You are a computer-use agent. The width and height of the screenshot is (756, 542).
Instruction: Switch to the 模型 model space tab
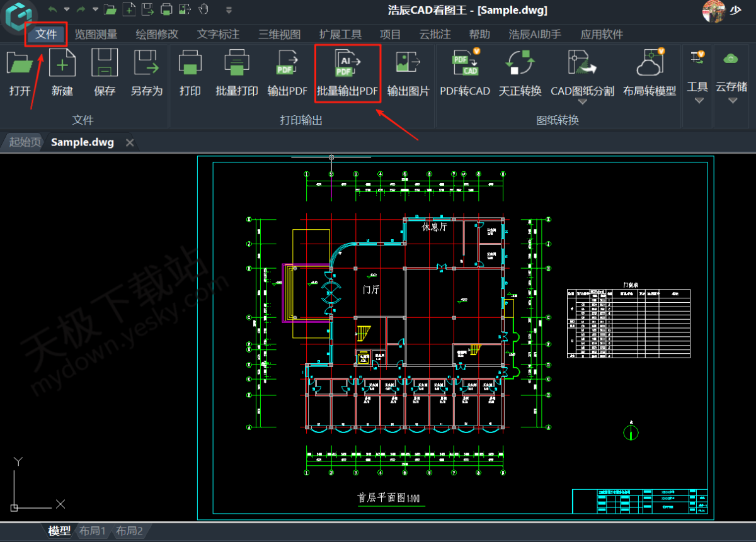59,531
